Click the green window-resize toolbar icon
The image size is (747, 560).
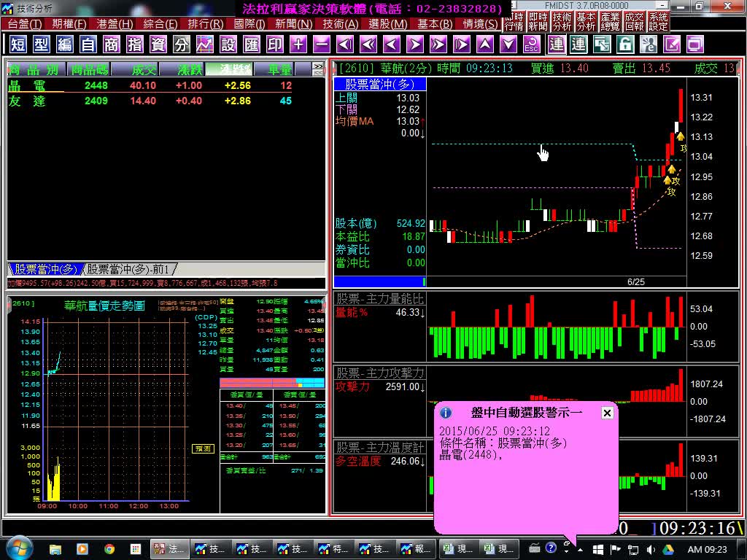[x=601, y=44]
